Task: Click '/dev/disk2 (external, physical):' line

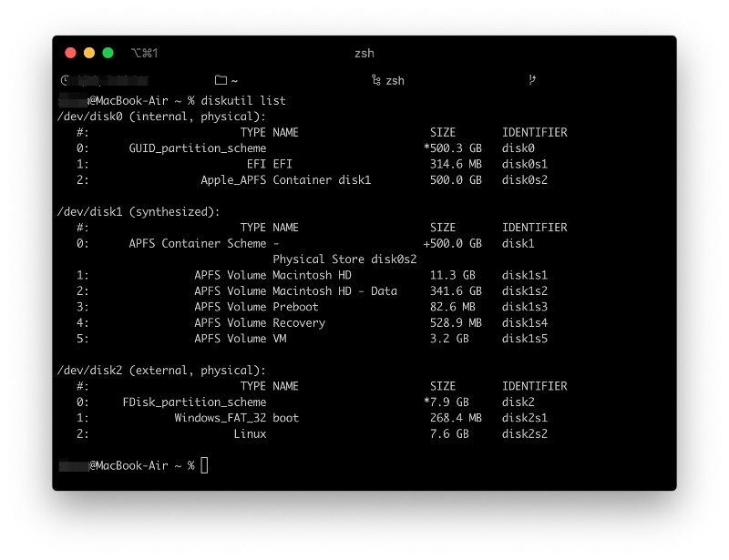Action: tap(161, 371)
